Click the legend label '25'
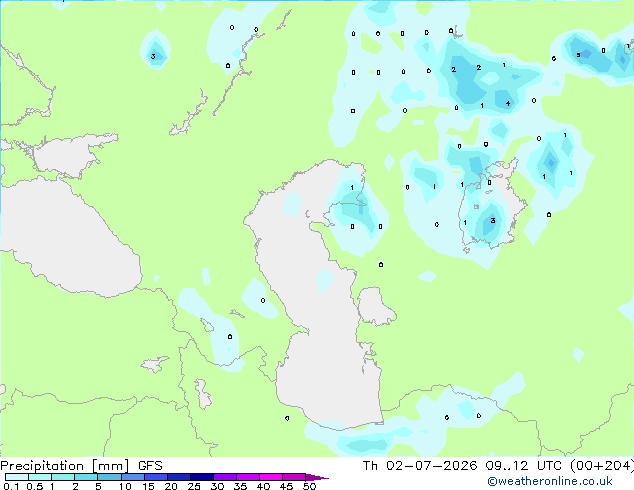 click(x=194, y=486)
